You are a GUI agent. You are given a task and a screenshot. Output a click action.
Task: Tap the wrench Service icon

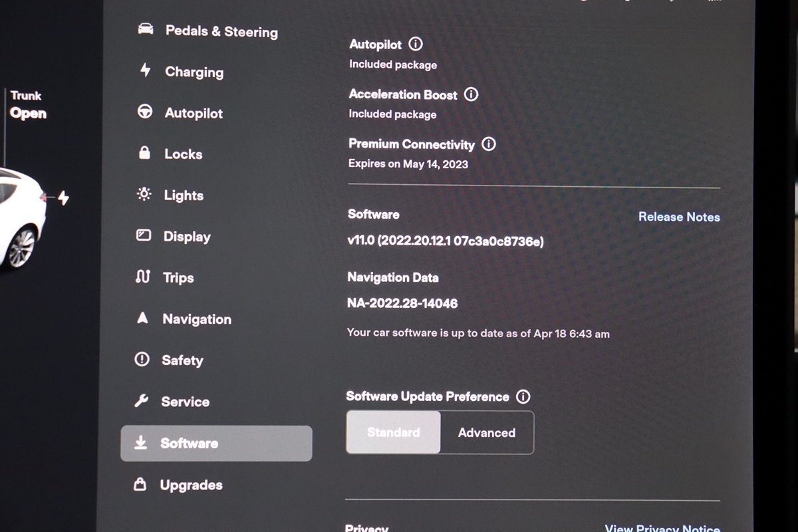[142, 401]
